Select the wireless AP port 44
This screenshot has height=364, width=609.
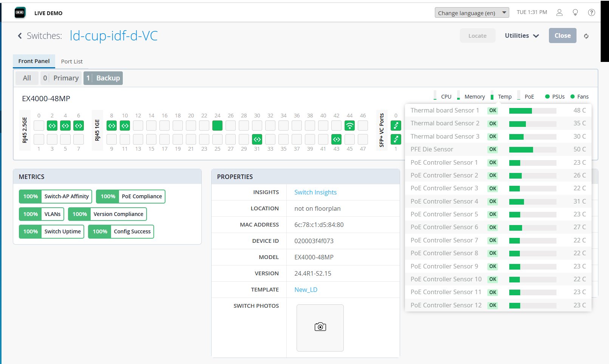click(349, 126)
